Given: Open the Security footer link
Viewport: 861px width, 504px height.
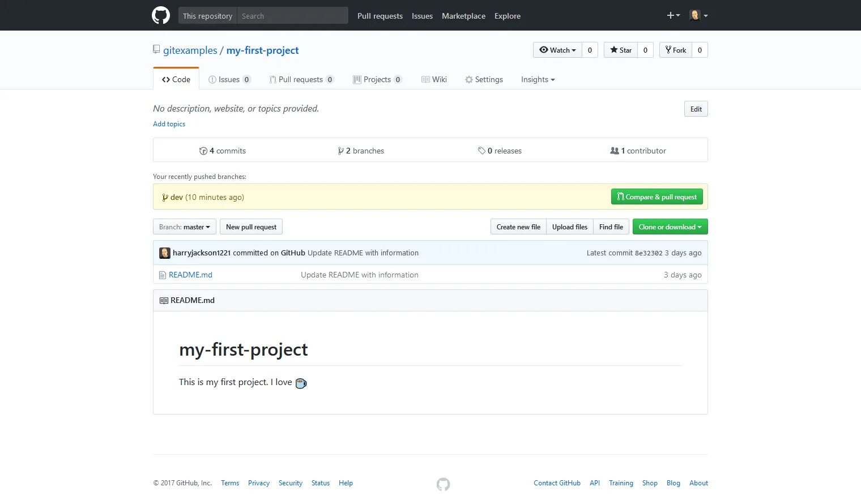Looking at the screenshot, I should [x=291, y=483].
